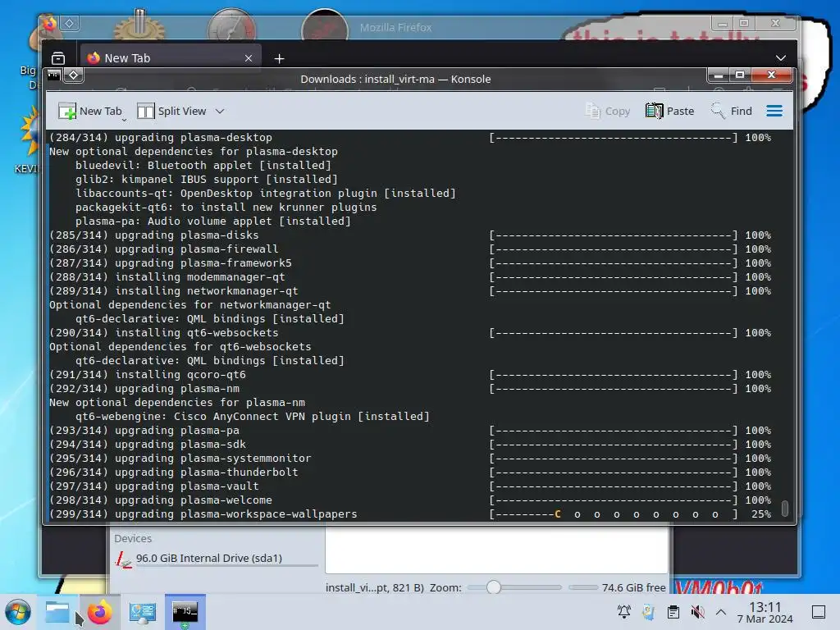840x630 pixels.
Task: Maximize the Mozilla Firefox window
Action: [x=743, y=24]
